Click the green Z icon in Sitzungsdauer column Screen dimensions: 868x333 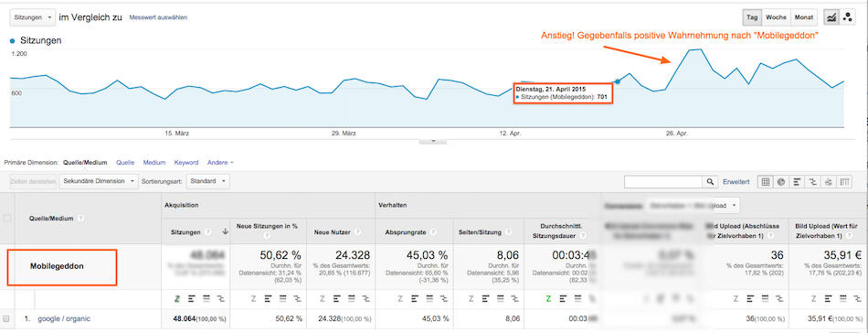click(548, 299)
